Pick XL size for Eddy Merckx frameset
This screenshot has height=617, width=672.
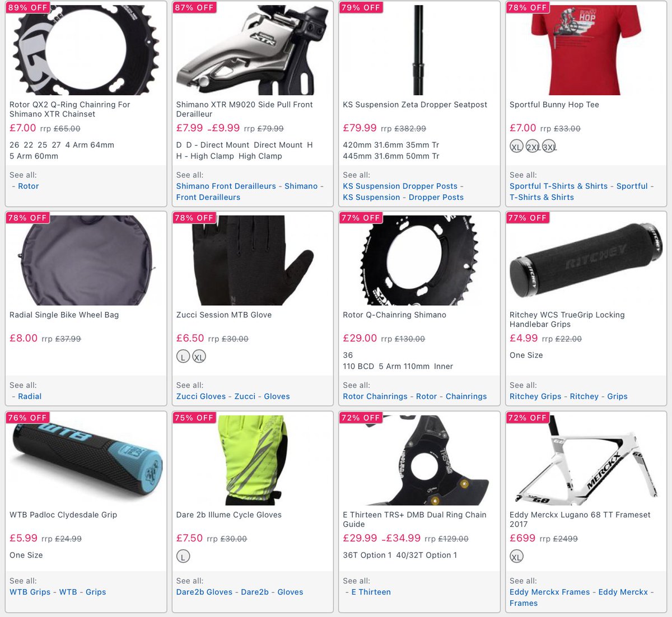coord(516,557)
